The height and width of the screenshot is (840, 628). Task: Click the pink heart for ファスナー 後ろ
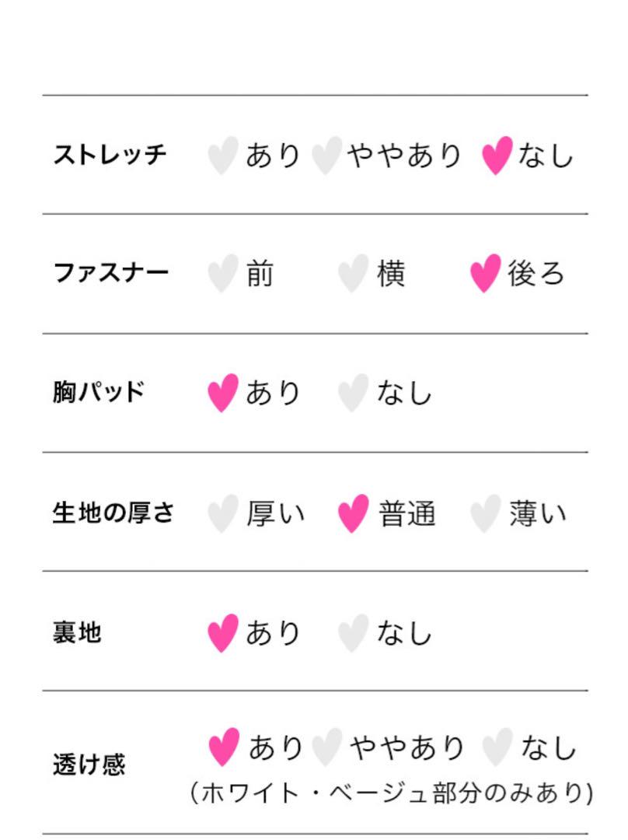point(486,273)
